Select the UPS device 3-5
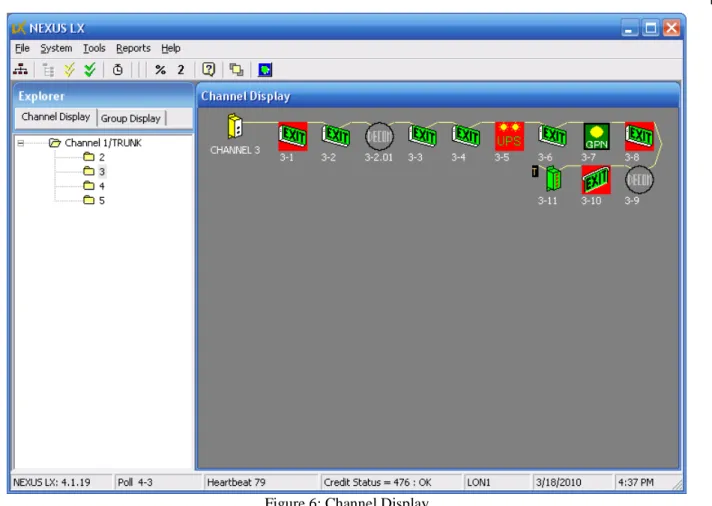712x506 pixels. coord(509,136)
